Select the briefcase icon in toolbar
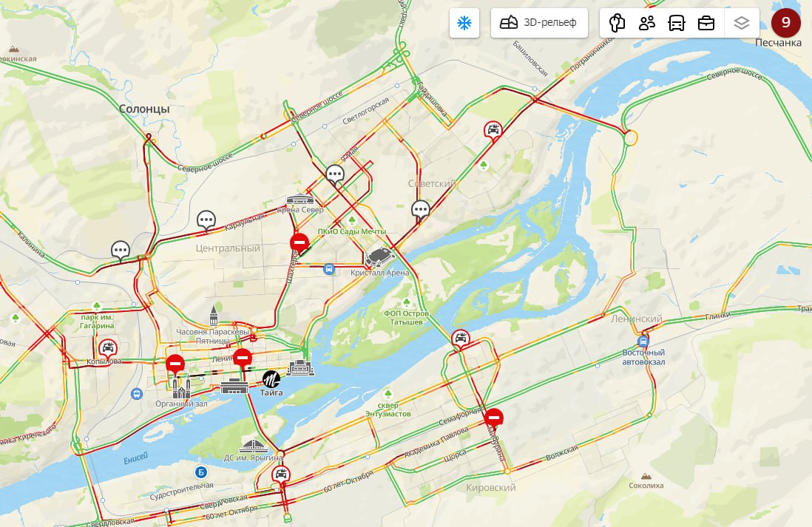Viewport: 812px width, 527px height. (706, 23)
